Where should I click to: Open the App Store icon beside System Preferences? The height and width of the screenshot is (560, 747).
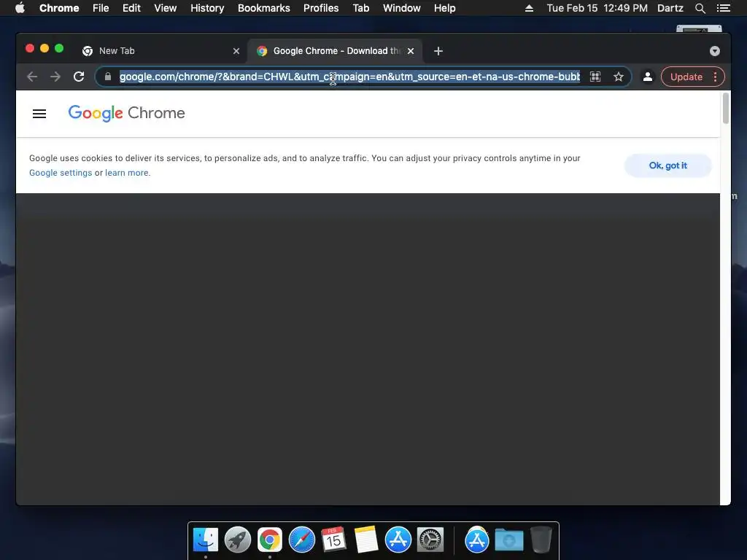[x=398, y=540]
